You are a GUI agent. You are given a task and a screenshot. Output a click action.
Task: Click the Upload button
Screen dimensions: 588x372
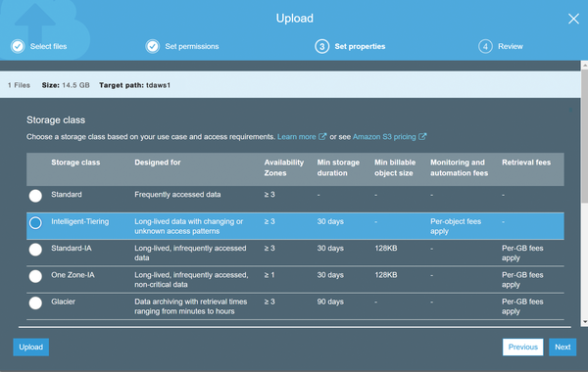click(x=30, y=348)
